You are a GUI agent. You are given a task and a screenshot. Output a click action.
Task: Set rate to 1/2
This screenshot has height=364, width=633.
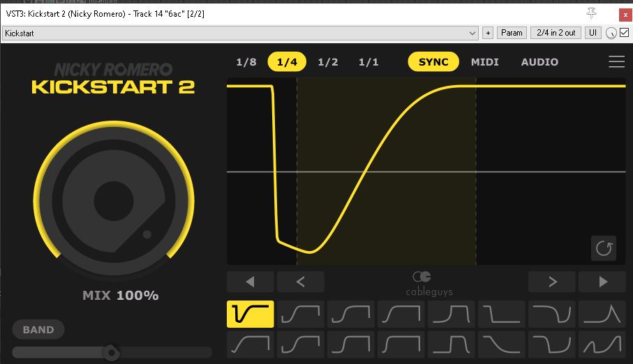(x=328, y=62)
